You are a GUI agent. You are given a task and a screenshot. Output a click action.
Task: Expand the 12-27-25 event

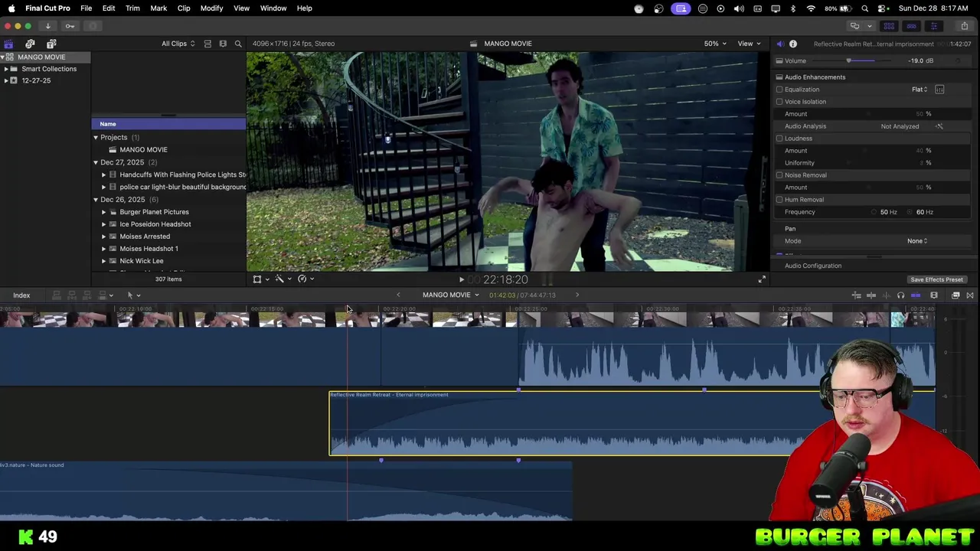pos(6,80)
